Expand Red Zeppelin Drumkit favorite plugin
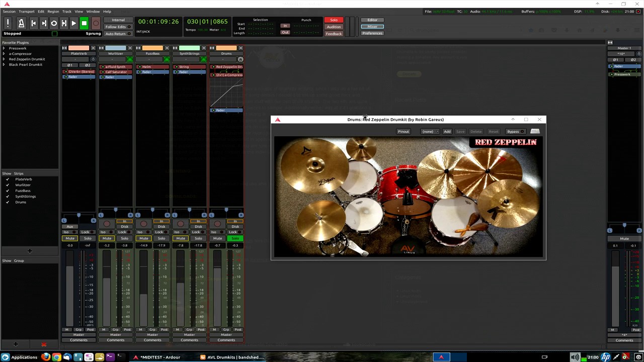Viewport: 644px width, 362px height. pyautogui.click(x=4, y=59)
